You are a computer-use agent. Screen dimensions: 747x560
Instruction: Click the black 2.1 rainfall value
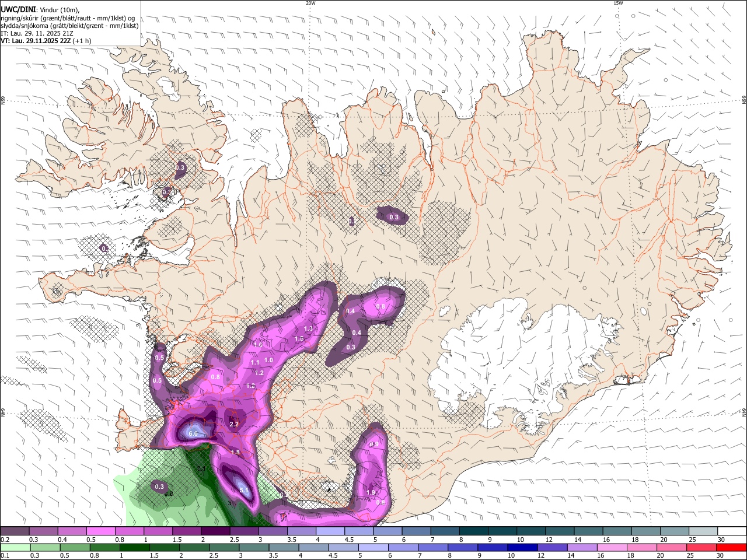[x=200, y=468]
